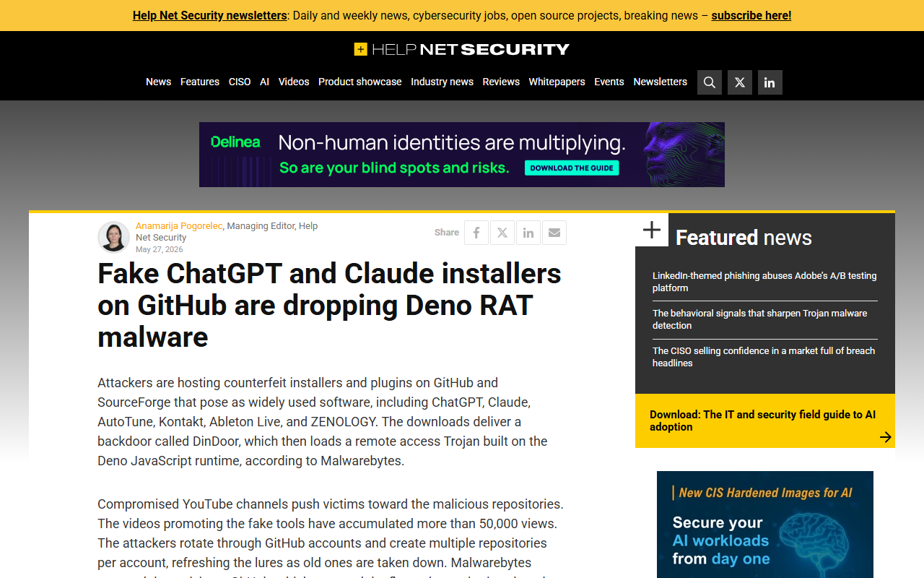Image resolution: width=924 pixels, height=578 pixels.
Task: Open the LinkedIn-themed phishing Adobe A/B testing article
Action: (764, 282)
